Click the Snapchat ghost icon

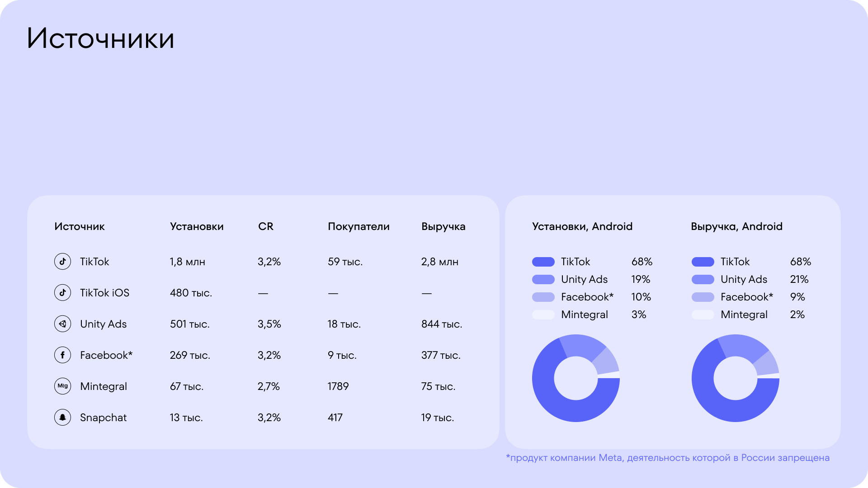(63, 418)
